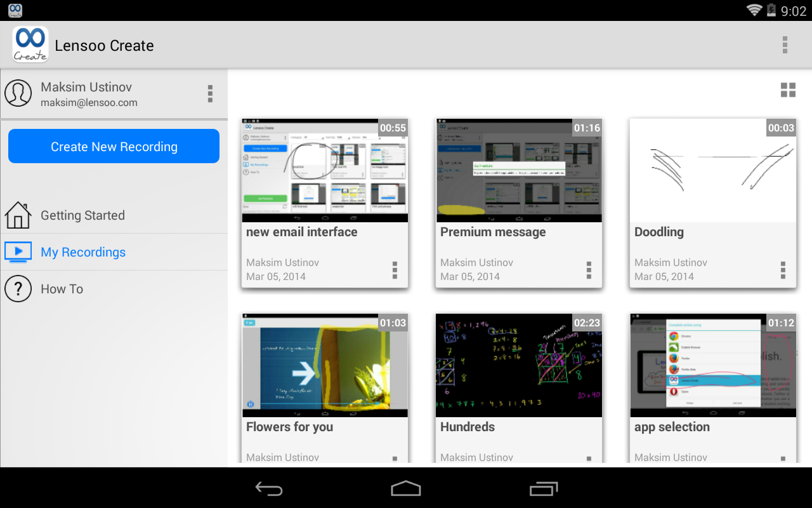This screenshot has height=508, width=812.
Task: Open the new email interface recording thumbnail
Action: click(x=325, y=170)
